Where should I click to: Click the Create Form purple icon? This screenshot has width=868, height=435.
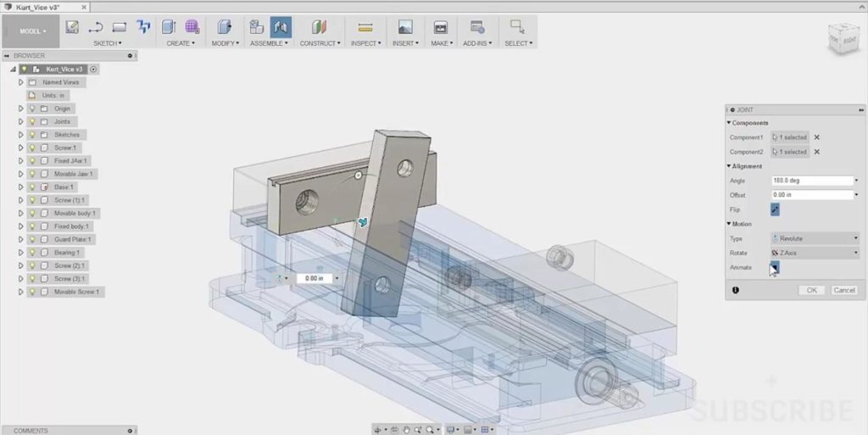tap(192, 26)
